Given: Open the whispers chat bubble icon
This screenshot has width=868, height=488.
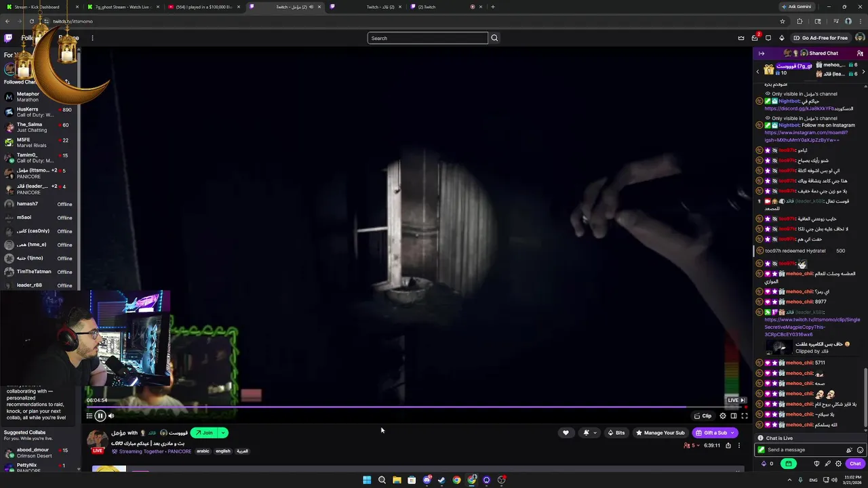Looking at the screenshot, I should pyautogui.click(x=768, y=38).
